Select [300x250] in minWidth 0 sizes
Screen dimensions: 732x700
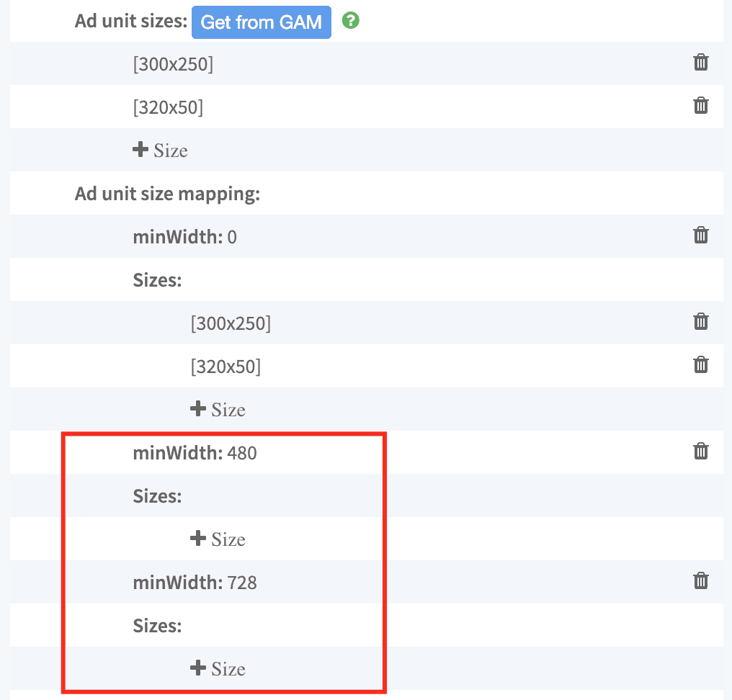point(231,323)
